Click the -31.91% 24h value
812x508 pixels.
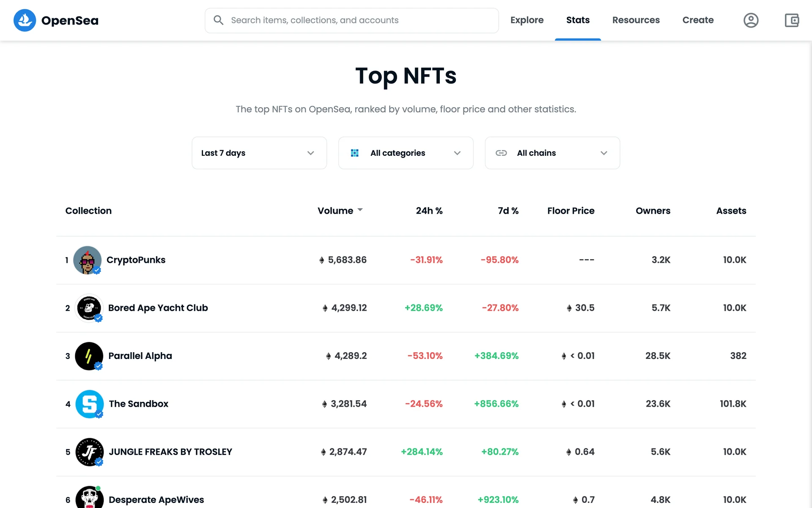[426, 260]
